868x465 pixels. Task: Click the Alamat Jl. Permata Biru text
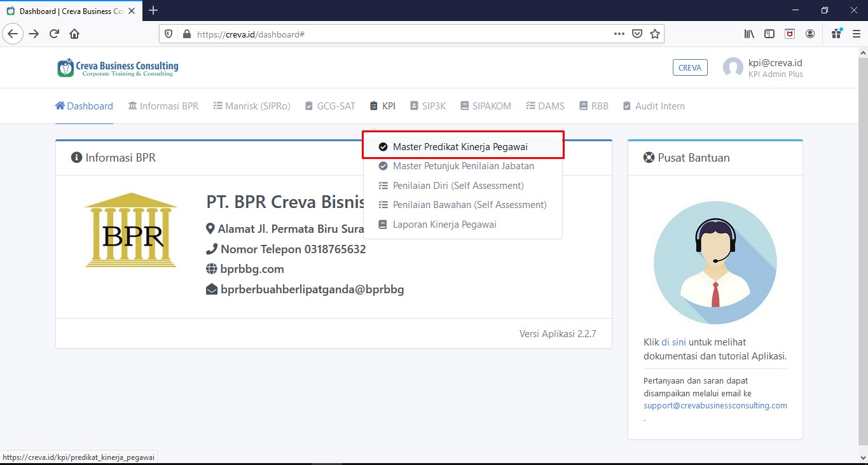coord(291,229)
